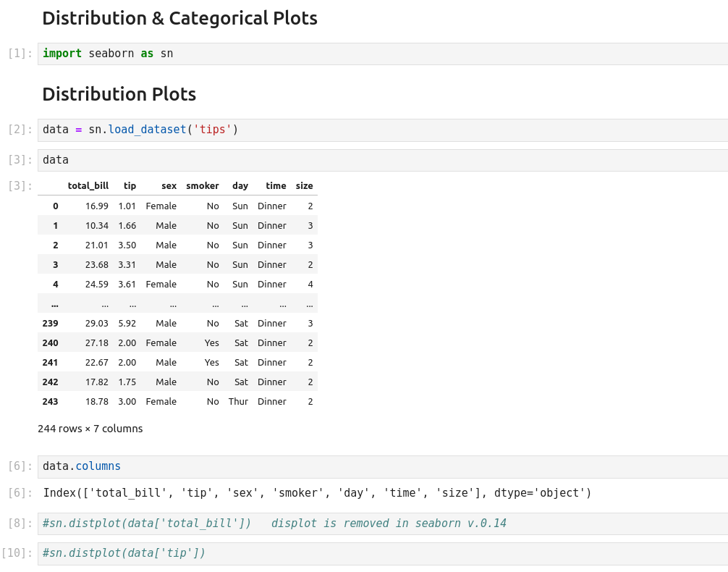Select the 'Distribution & Categorical Plots' heading
728x572 pixels.
point(179,19)
